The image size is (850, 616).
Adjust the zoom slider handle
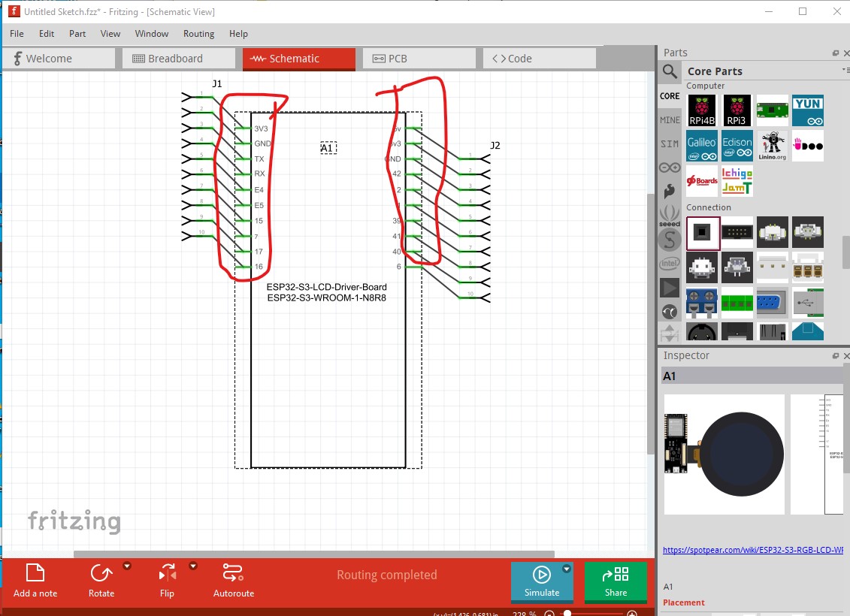click(567, 613)
